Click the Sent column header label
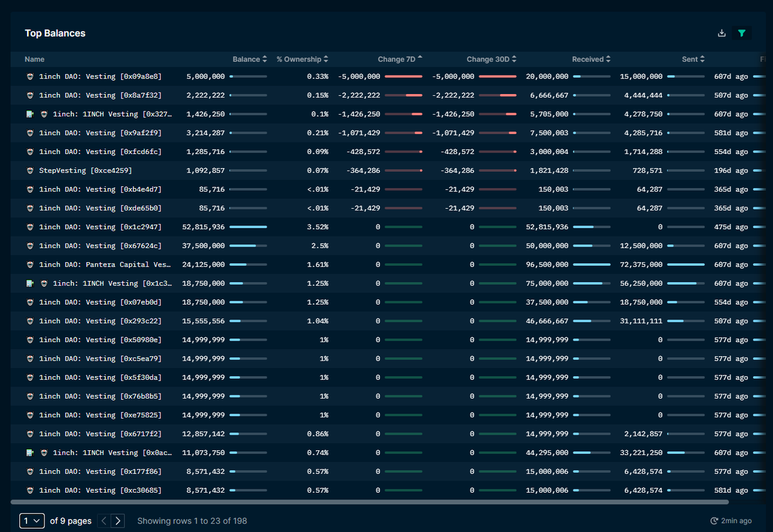Screen dimensions: 773x532 tap(689, 59)
